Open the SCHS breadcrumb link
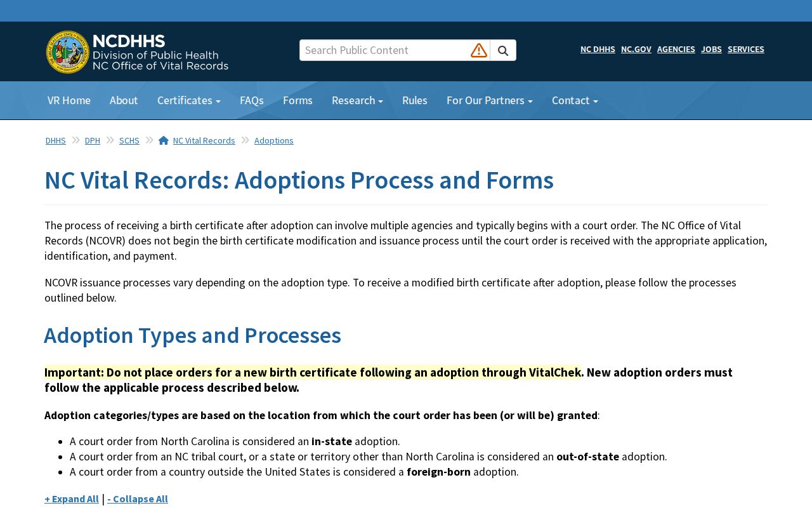The width and height of the screenshot is (812, 508). tap(129, 140)
